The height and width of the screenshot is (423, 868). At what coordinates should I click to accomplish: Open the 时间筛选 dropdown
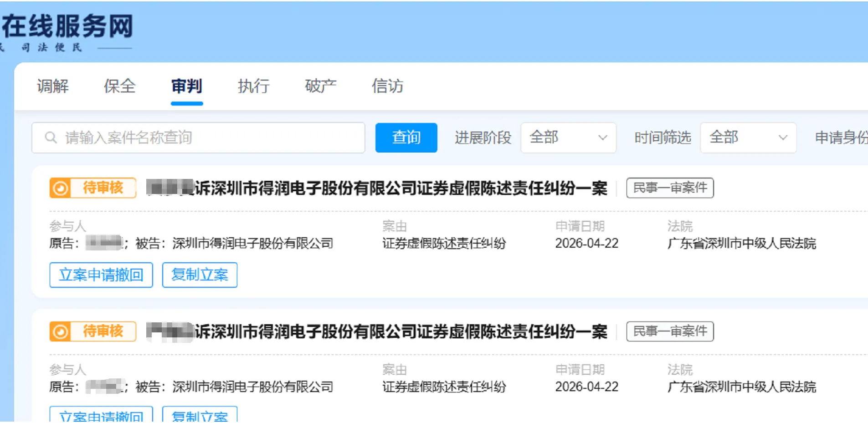click(x=748, y=138)
